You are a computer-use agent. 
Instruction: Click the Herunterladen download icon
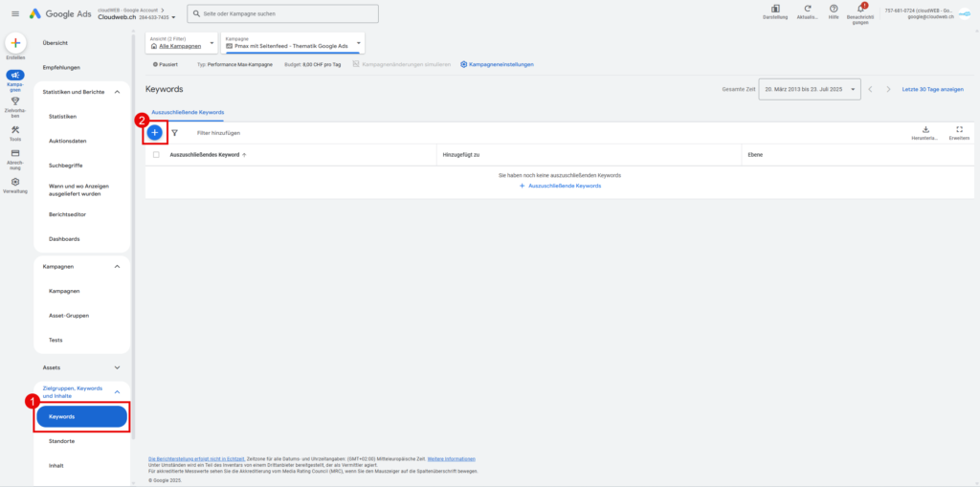pos(924,130)
